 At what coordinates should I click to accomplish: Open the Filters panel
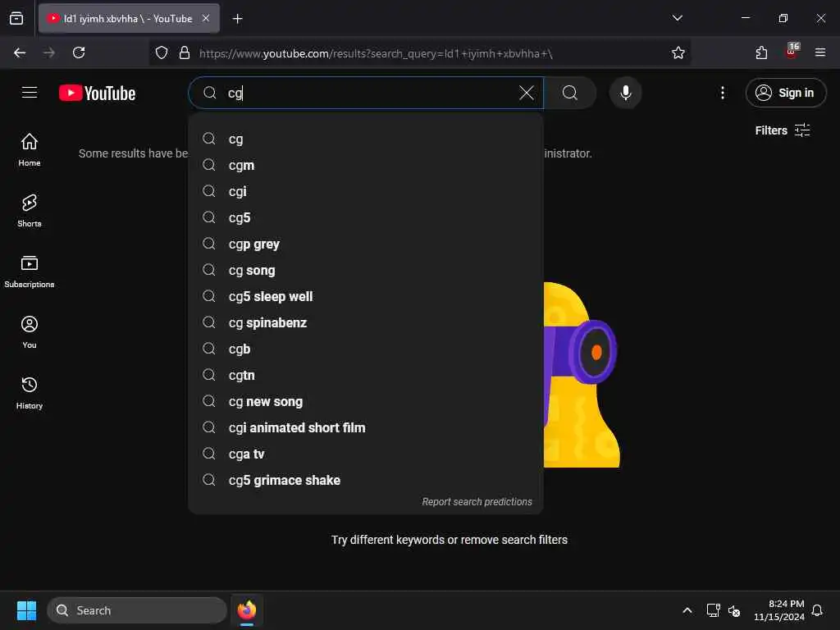tap(782, 130)
